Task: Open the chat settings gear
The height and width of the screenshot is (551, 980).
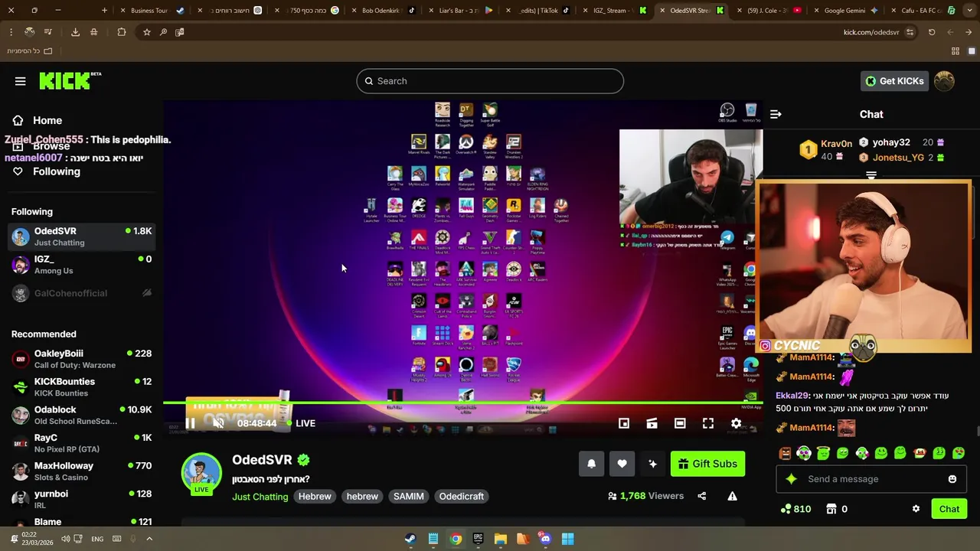Action: point(916,509)
